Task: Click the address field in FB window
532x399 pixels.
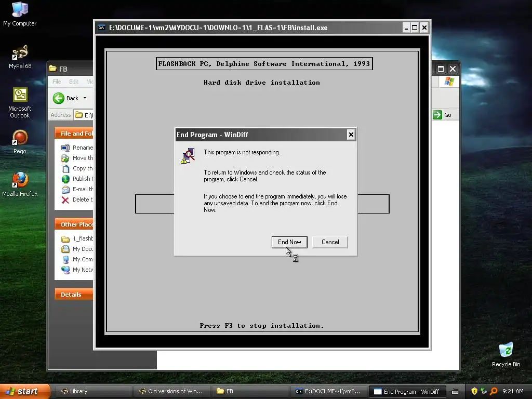Action: click(x=84, y=115)
